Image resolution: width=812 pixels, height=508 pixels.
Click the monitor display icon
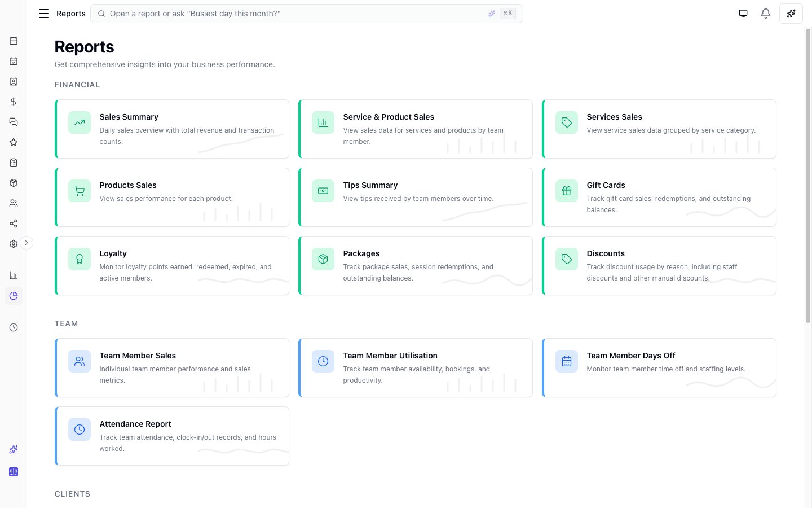[x=743, y=14]
